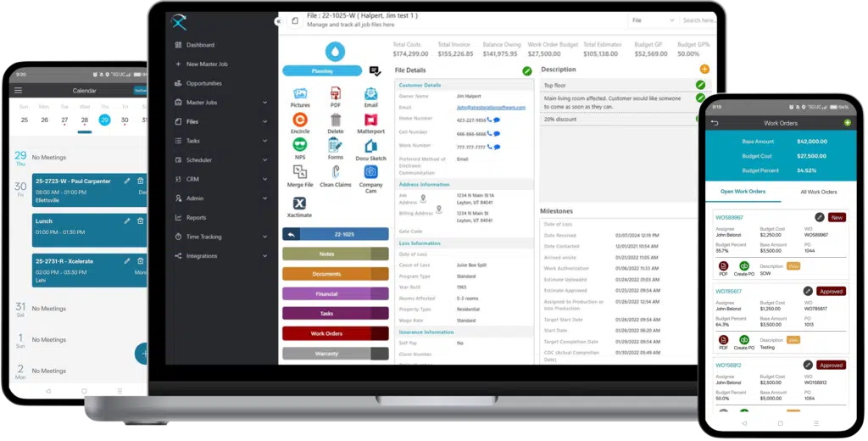
Task: Click the back arrow in Work Orders phone
Action: (715, 123)
